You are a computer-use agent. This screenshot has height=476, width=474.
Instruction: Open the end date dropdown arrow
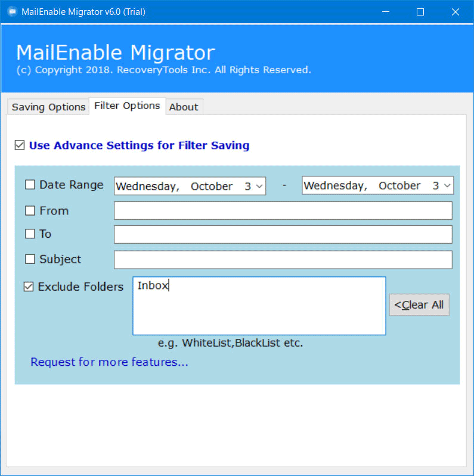(447, 185)
